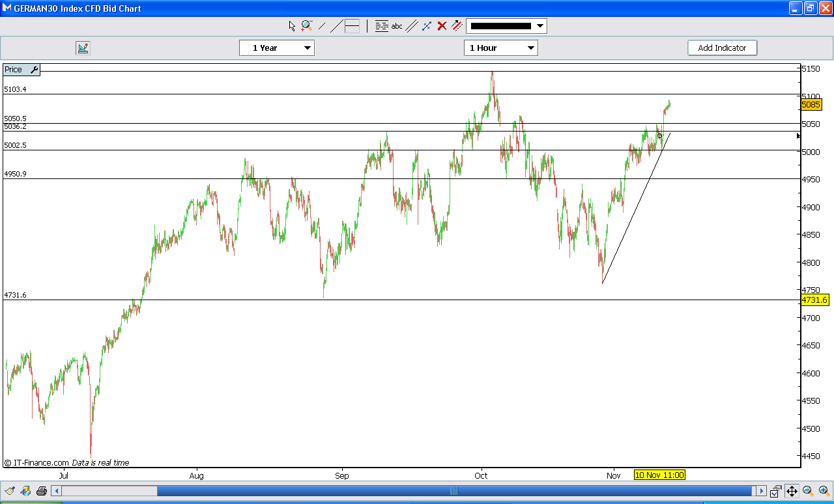Click the Sep label on the time axis
Viewport: 834px width, 504px height.
[342, 475]
